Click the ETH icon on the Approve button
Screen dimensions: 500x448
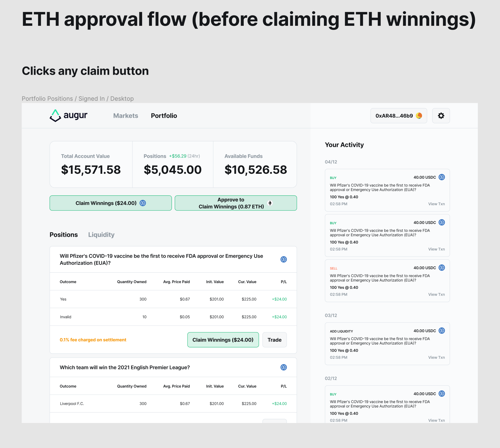(x=270, y=203)
